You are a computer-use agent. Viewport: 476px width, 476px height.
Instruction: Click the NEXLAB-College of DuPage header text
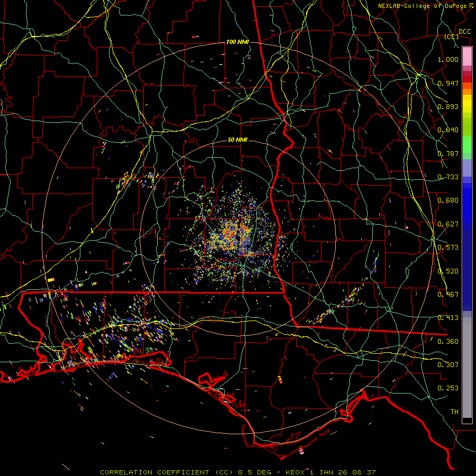click(x=422, y=6)
